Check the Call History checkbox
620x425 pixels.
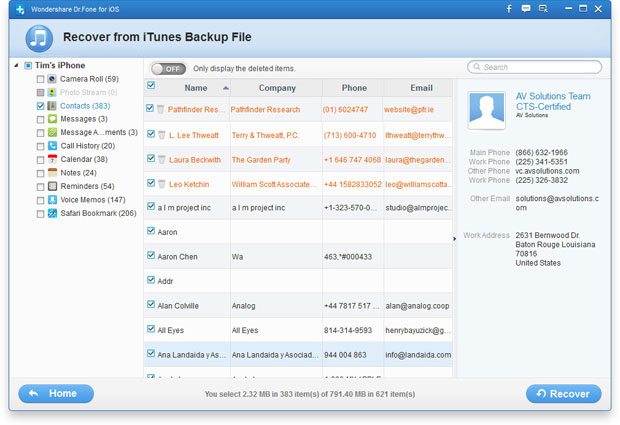pos(40,146)
